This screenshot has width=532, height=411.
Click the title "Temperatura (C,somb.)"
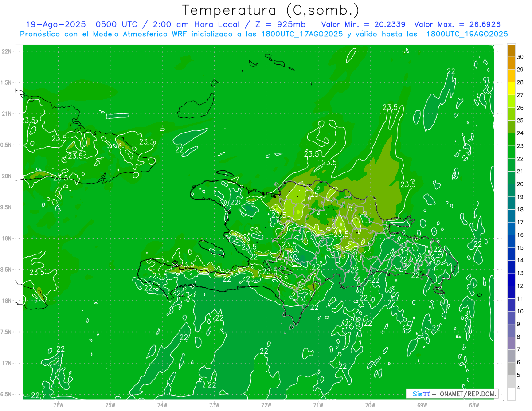[270, 10]
